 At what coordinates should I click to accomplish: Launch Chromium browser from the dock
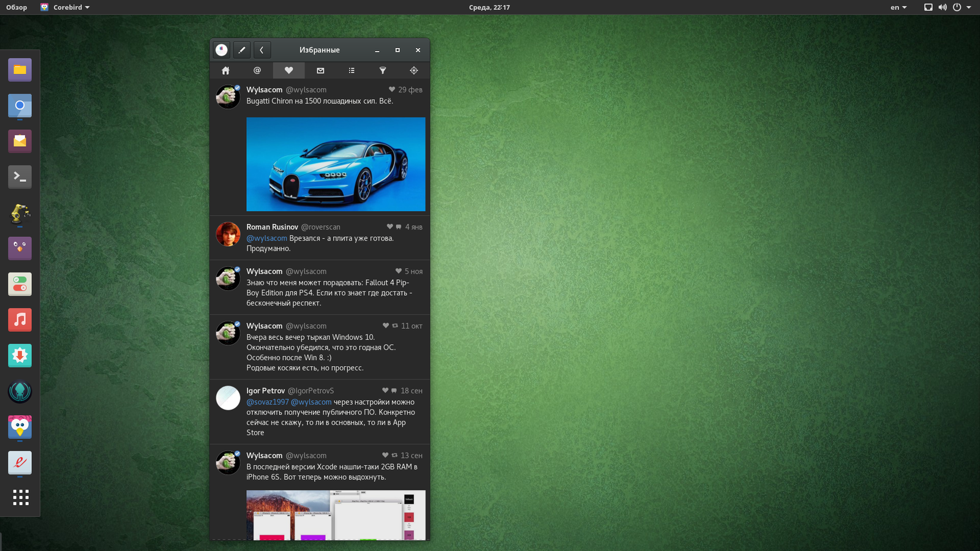[x=20, y=105]
